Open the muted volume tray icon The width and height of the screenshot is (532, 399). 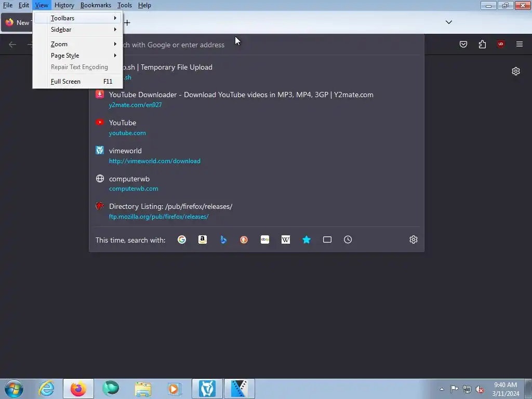click(480, 389)
